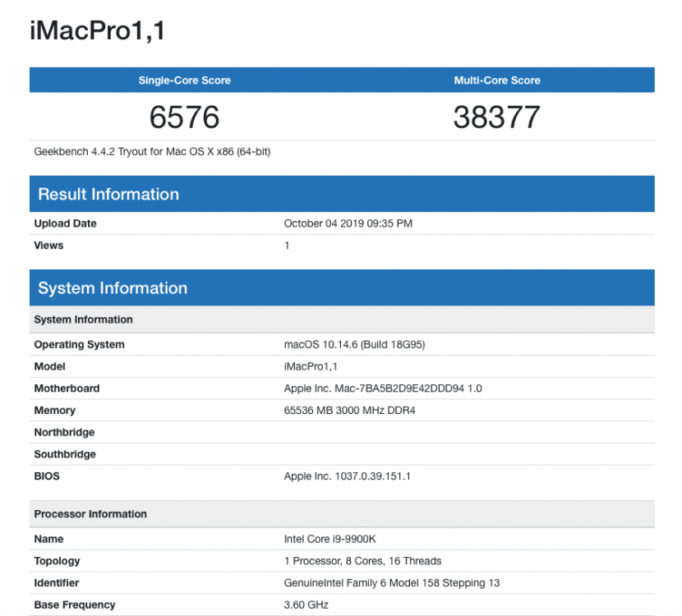Image resolution: width=682 pixels, height=616 pixels.
Task: Select the GenuineIntel Family 6 Model 158 value
Action: (392, 583)
